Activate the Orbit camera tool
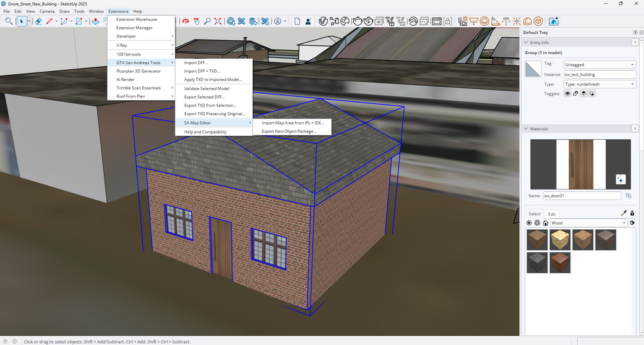The height and width of the screenshot is (345, 644). [x=186, y=21]
